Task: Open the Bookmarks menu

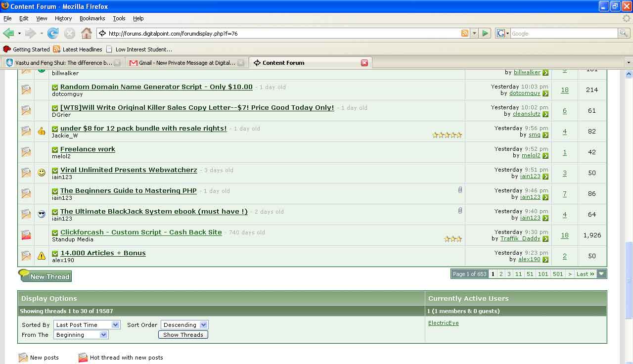Action: [92, 18]
